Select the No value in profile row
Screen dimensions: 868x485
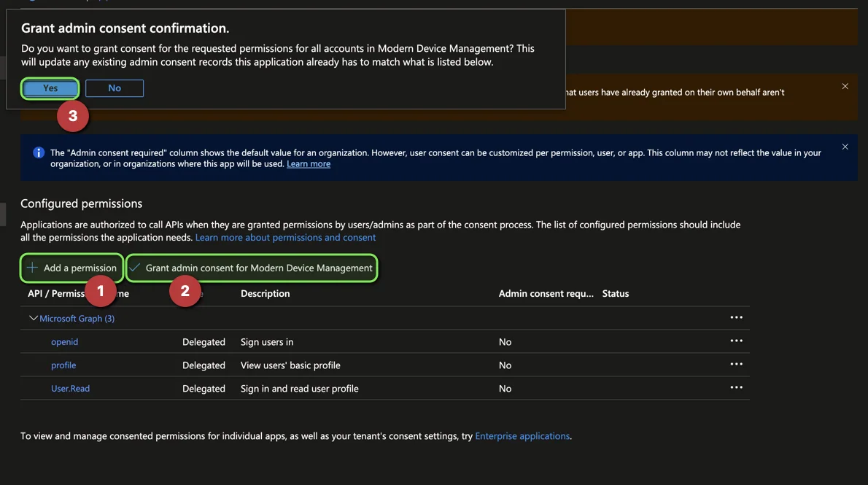coord(505,365)
